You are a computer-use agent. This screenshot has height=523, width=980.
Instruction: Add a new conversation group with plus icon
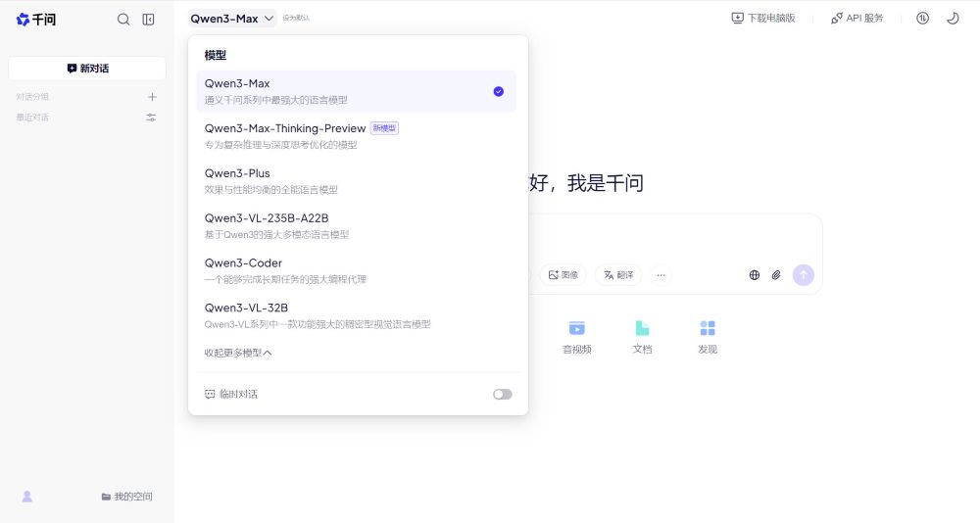tap(152, 97)
